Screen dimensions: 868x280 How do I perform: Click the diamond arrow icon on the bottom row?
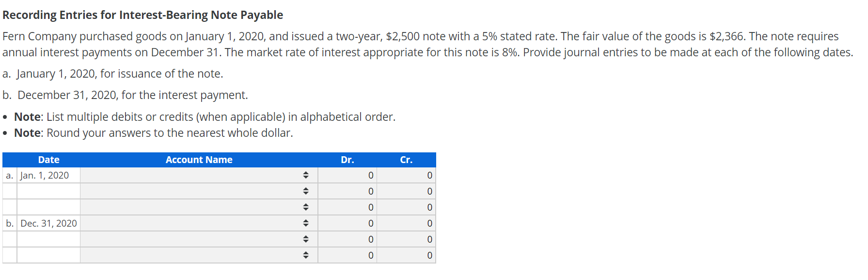306,255
